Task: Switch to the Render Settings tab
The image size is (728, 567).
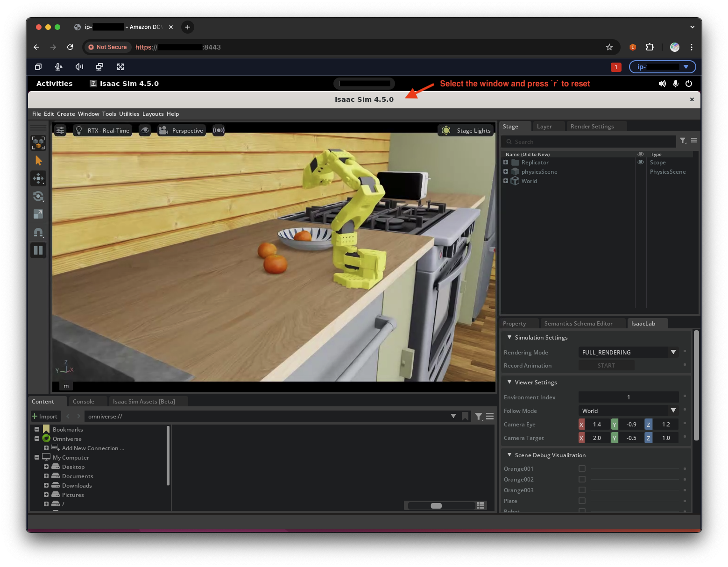Action: 592,127
